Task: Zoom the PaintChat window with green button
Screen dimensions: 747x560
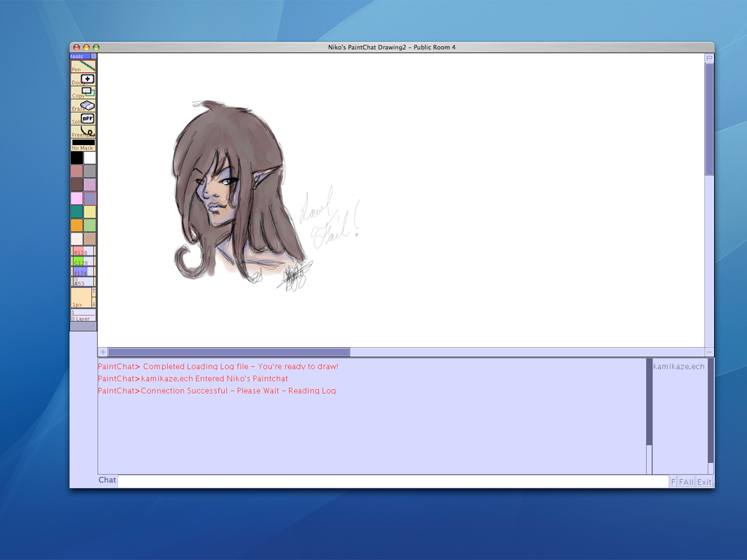Action: [96, 47]
